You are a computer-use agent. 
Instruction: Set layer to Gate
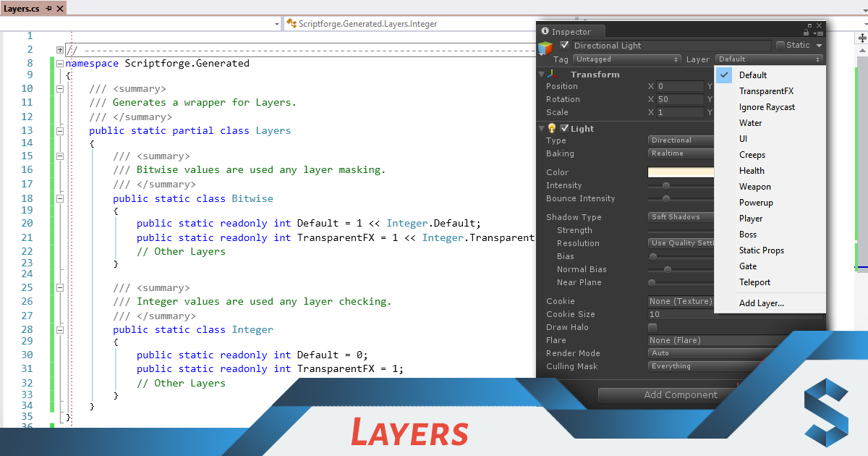click(770, 266)
